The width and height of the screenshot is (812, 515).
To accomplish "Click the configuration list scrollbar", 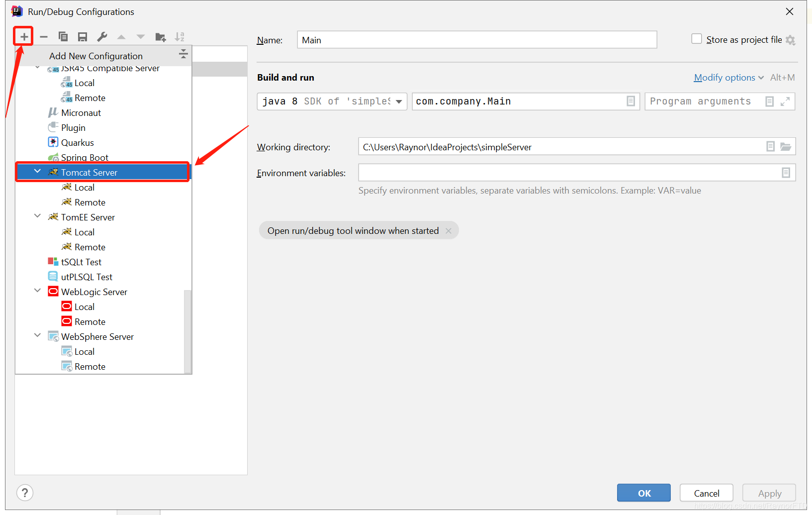I will coord(187,331).
